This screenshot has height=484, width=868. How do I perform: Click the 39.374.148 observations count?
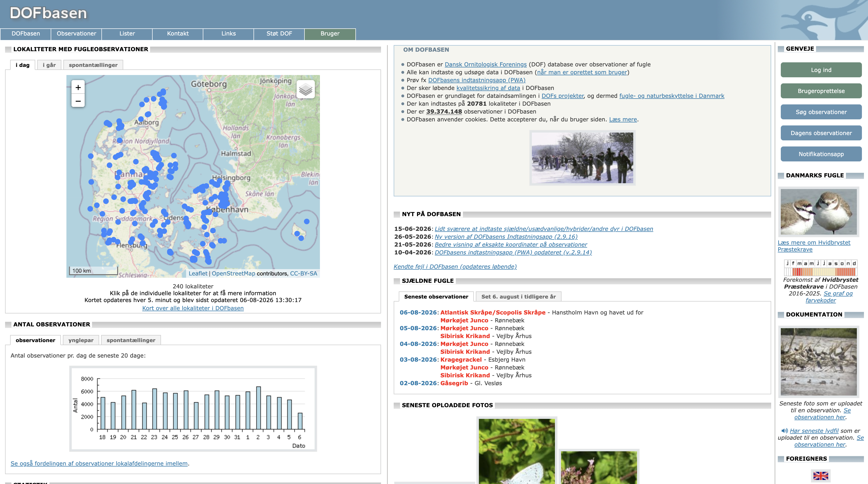pos(444,111)
